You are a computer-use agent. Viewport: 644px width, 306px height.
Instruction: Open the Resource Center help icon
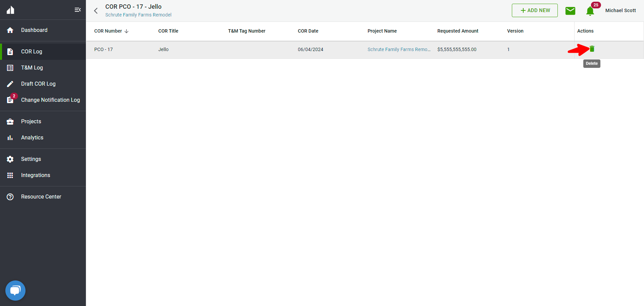click(x=10, y=196)
